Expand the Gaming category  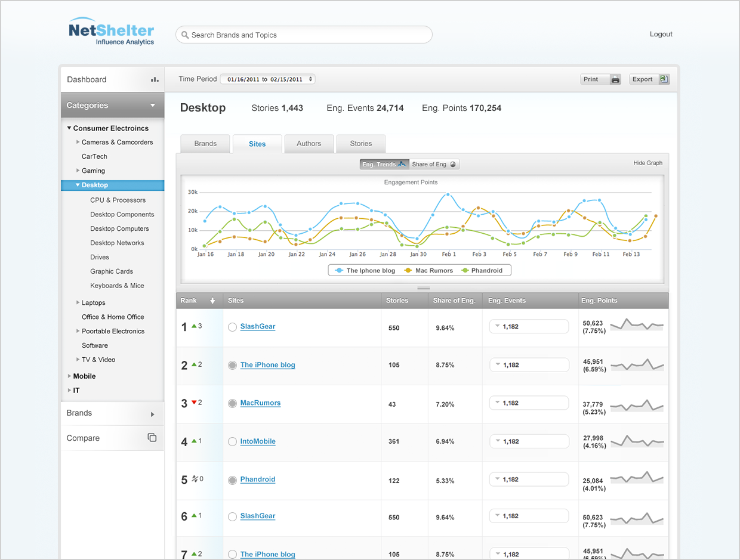click(78, 171)
